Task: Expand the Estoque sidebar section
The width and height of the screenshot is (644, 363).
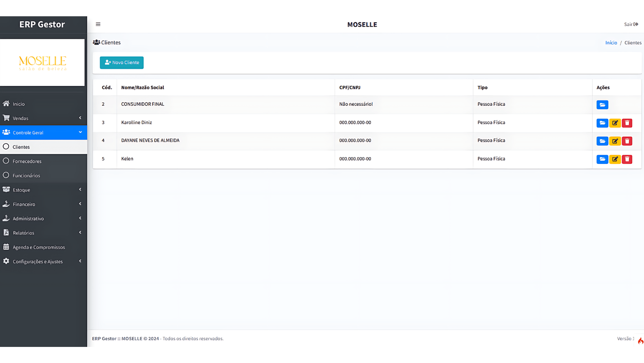Action: pos(43,190)
